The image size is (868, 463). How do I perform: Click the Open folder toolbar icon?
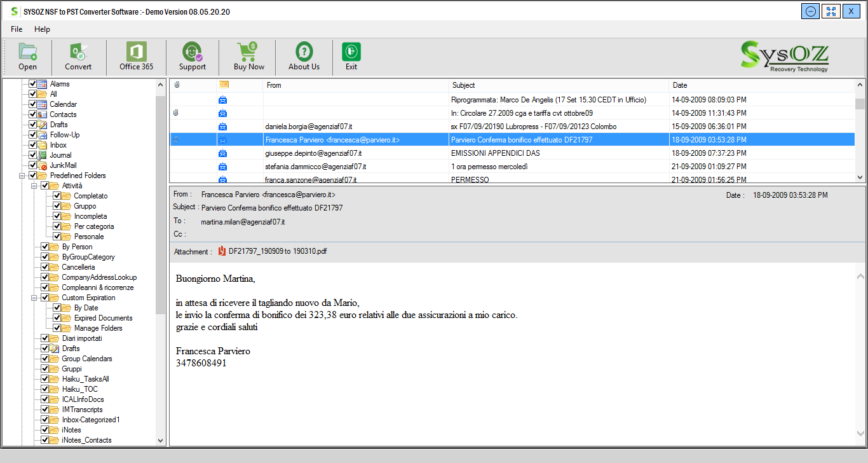coord(27,52)
